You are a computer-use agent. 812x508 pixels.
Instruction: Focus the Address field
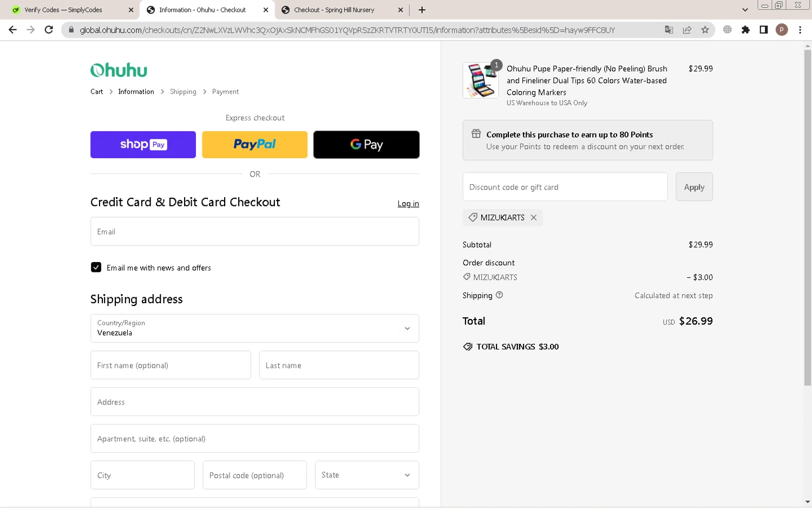[254, 402]
